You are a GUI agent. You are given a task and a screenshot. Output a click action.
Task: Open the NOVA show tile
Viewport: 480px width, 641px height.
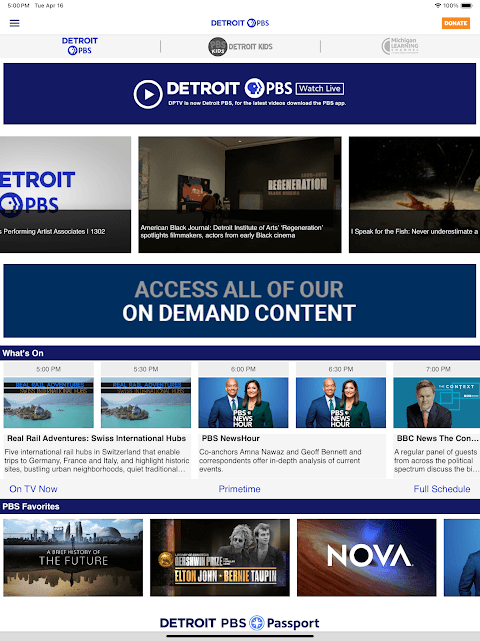pos(367,558)
